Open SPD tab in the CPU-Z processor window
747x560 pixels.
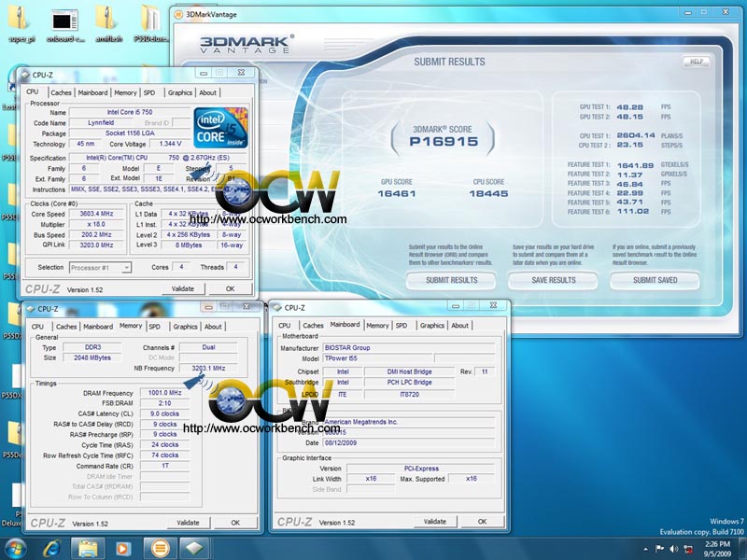[149, 92]
